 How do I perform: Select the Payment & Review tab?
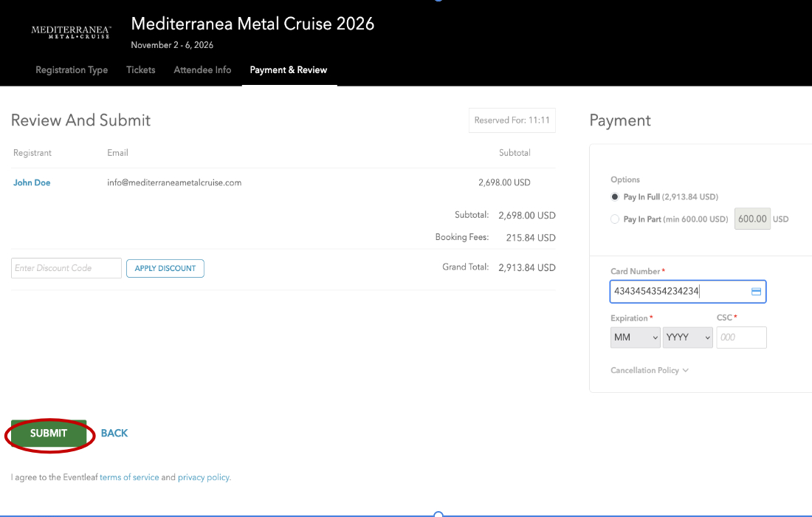(x=288, y=70)
